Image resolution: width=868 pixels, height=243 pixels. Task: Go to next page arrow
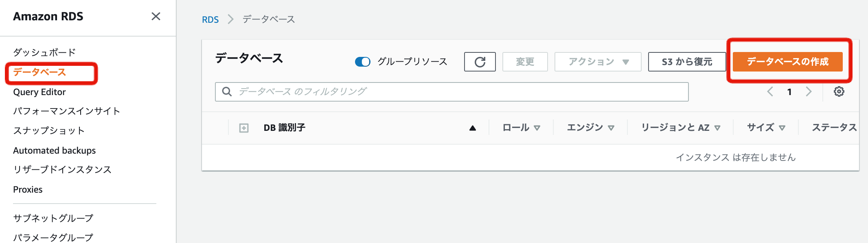tap(809, 91)
